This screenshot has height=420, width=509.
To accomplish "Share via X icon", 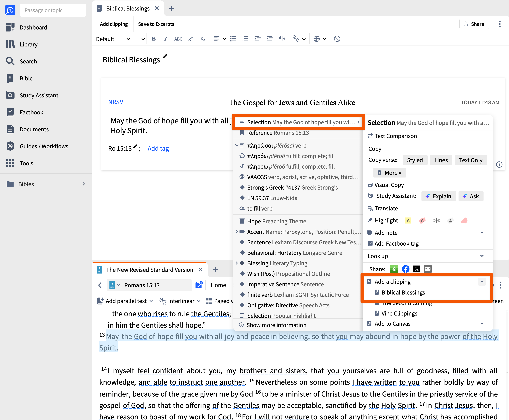I will 417,269.
